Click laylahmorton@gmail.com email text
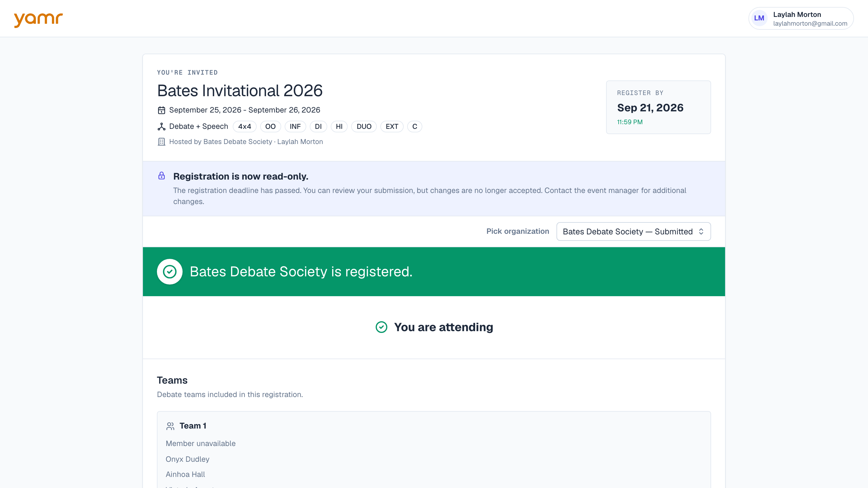Image resolution: width=868 pixels, height=488 pixels. click(810, 24)
